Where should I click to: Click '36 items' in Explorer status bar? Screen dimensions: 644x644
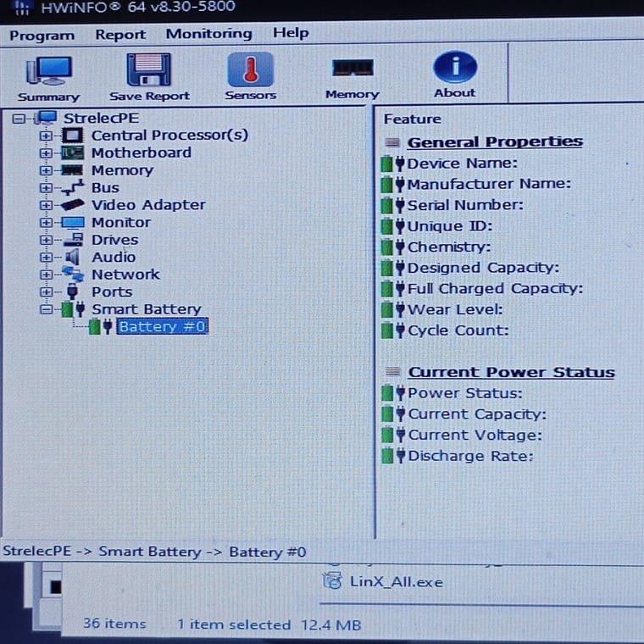coord(114,624)
